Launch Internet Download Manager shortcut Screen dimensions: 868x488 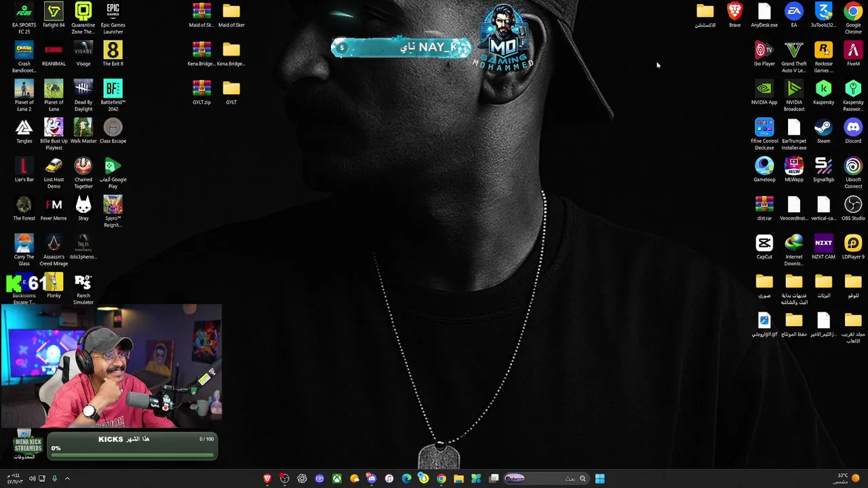794,250
